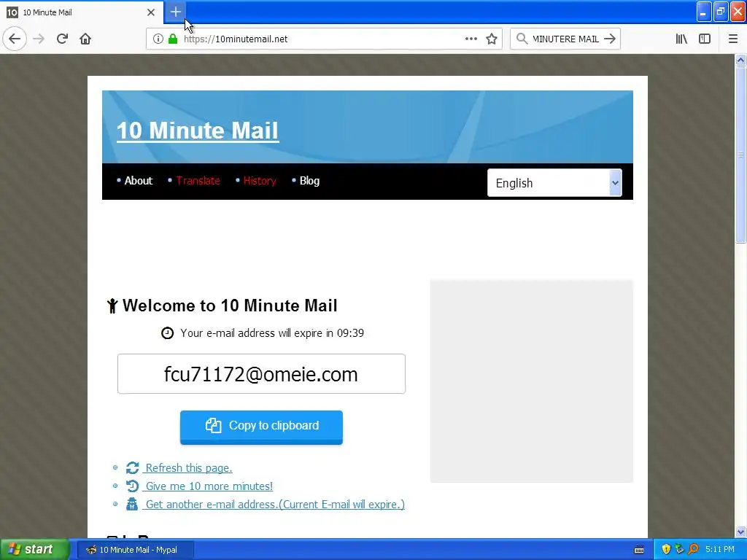Open the Translate menu item
Viewport: 747px width, 560px height.
tap(198, 181)
